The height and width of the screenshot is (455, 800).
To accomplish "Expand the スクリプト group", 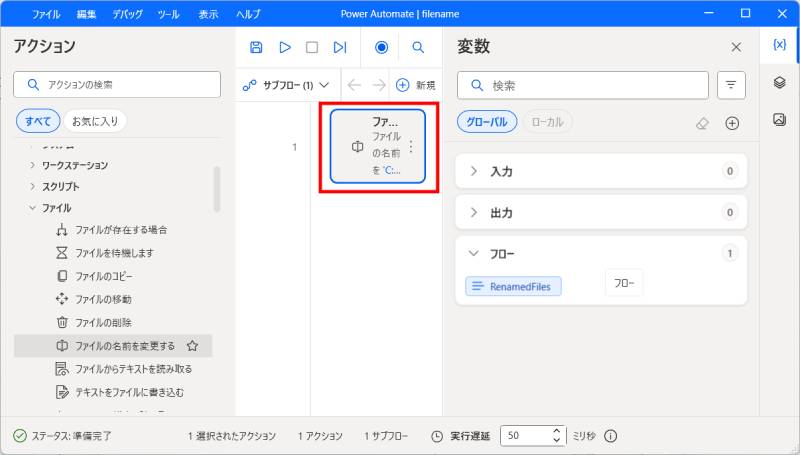I will (x=33, y=187).
